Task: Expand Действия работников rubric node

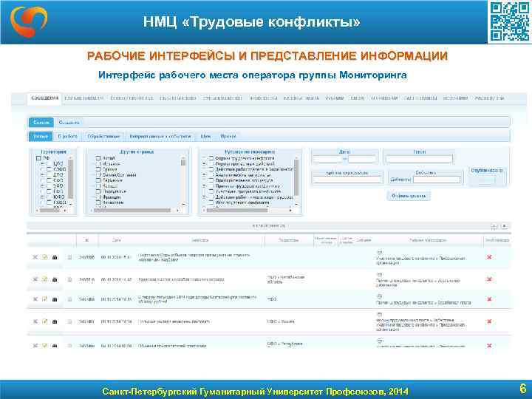Action: [204, 197]
